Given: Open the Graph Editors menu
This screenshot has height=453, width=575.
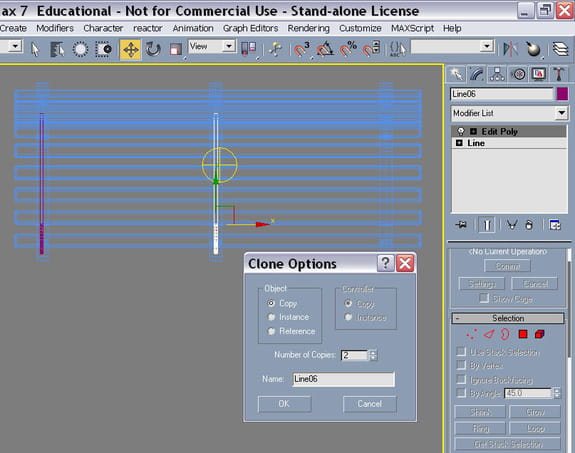Looking at the screenshot, I should coord(250,28).
